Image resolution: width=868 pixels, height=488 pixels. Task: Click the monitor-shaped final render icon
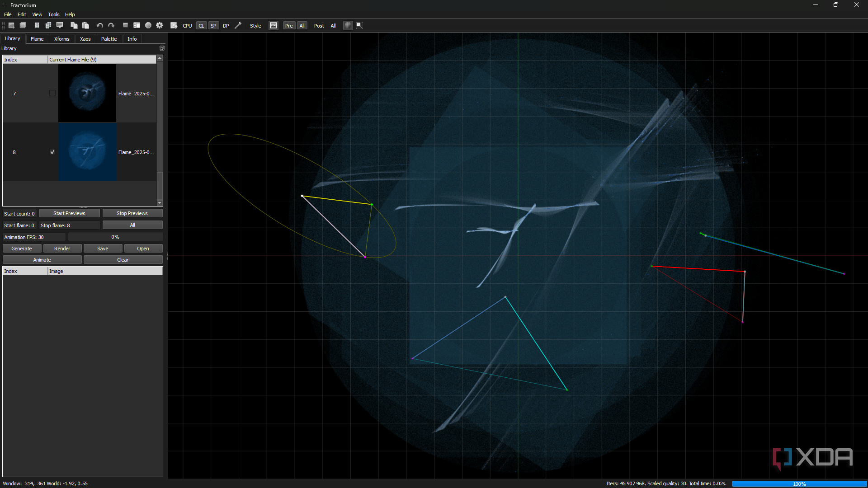[60, 25]
